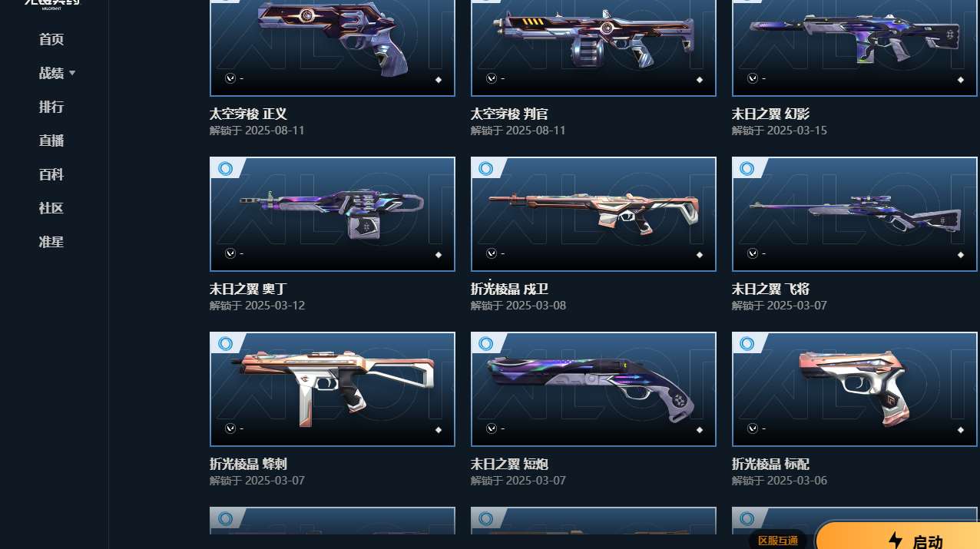This screenshot has width=980, height=549.
Task: Click the 折光棱晶 蜂刺 skin name link
Action: 249,465
